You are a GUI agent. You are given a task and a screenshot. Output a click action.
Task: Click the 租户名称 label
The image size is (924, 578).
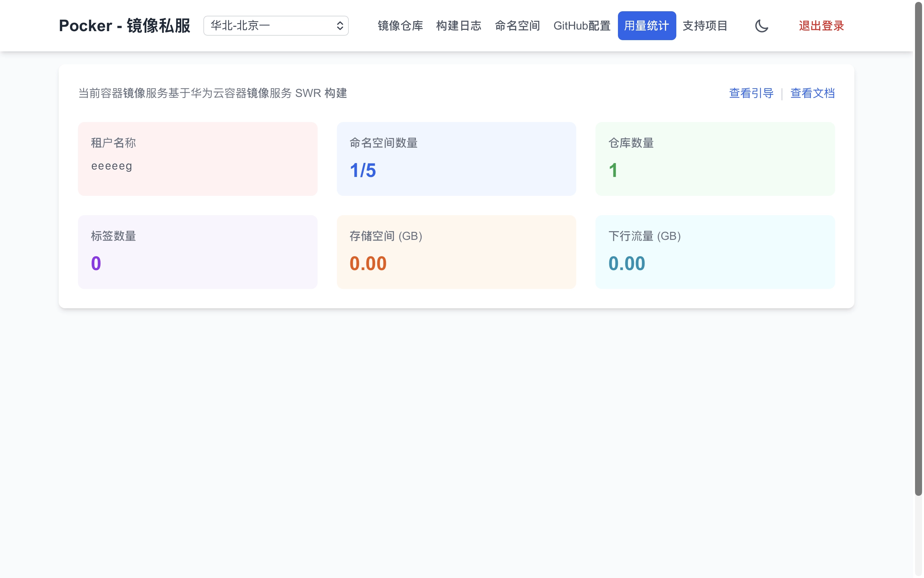113,143
